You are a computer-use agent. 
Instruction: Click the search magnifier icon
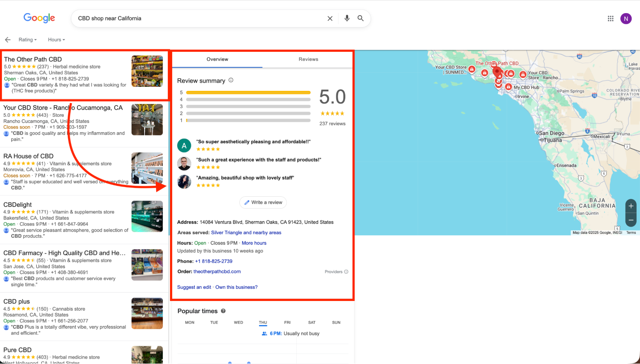pos(361,18)
